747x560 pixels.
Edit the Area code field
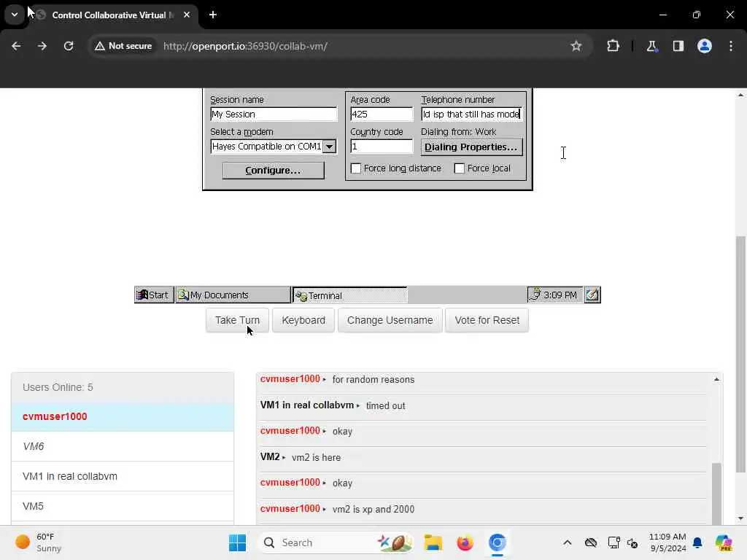point(382,114)
